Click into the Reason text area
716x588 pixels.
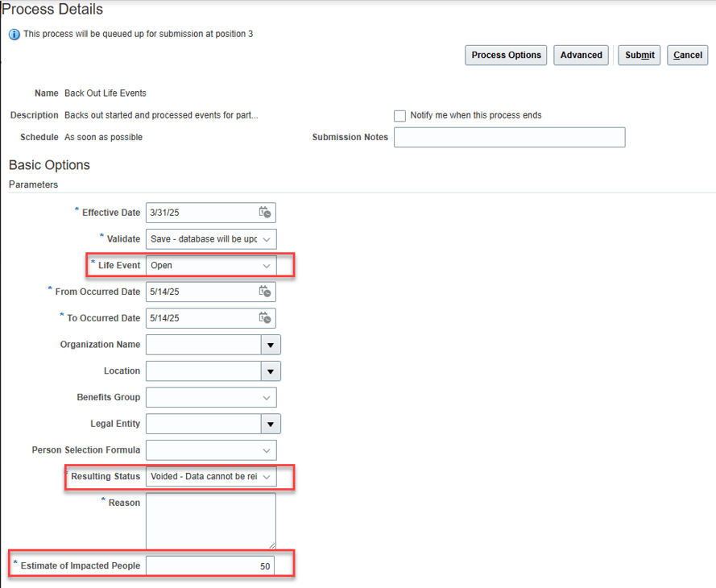211,521
